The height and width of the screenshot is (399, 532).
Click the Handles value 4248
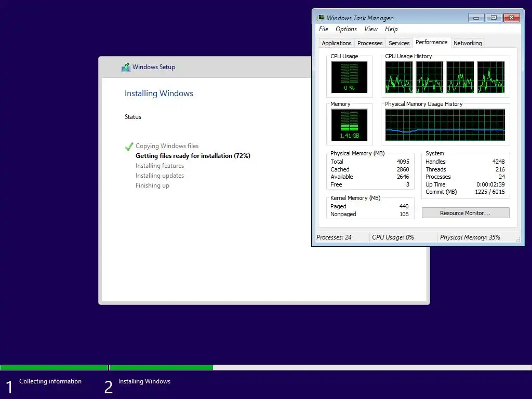(498, 162)
